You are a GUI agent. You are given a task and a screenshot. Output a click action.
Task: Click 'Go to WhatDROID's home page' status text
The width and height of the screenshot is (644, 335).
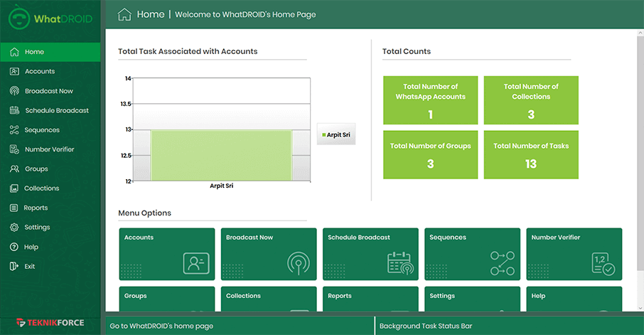pyautogui.click(x=161, y=326)
